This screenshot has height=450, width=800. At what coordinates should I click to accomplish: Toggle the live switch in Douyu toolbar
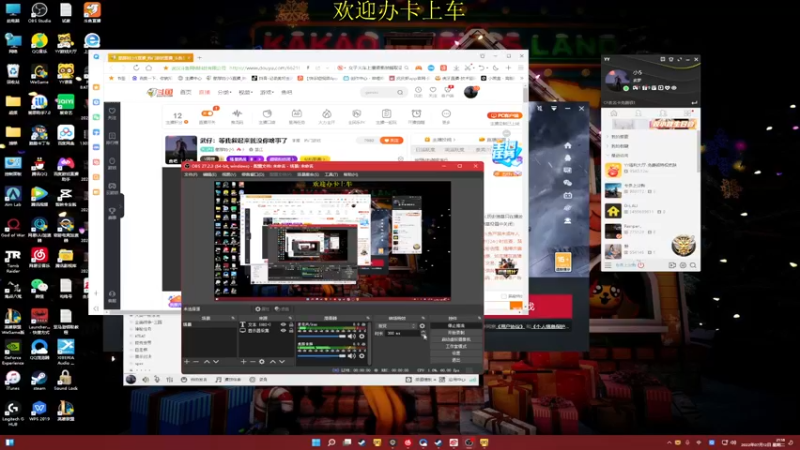click(x=207, y=113)
